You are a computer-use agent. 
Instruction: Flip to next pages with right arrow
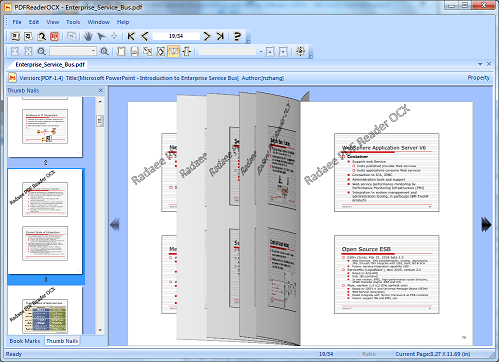(x=486, y=225)
